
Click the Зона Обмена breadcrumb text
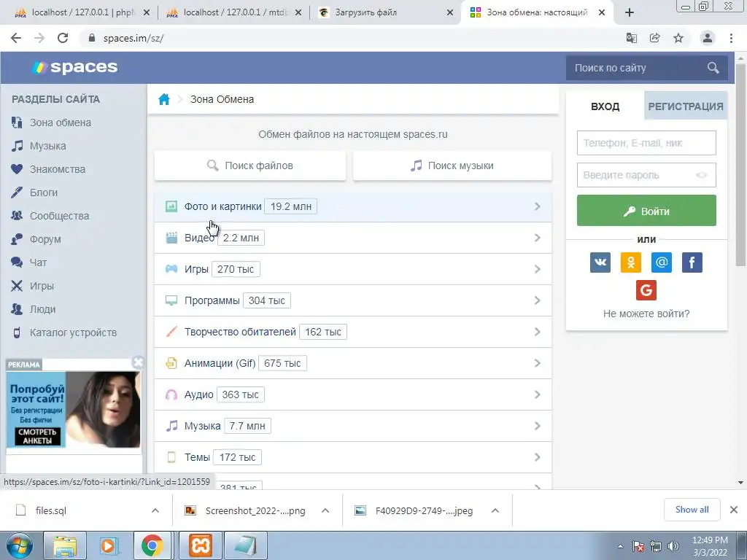point(222,99)
